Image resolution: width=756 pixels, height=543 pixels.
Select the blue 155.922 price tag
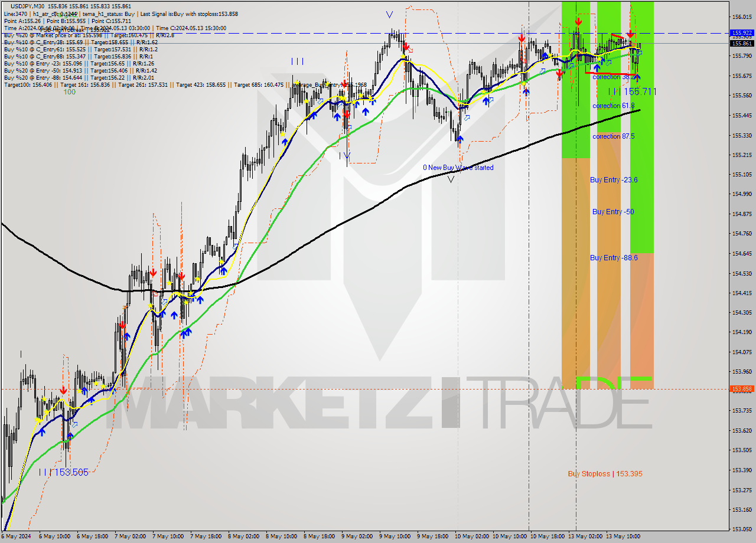pos(742,33)
